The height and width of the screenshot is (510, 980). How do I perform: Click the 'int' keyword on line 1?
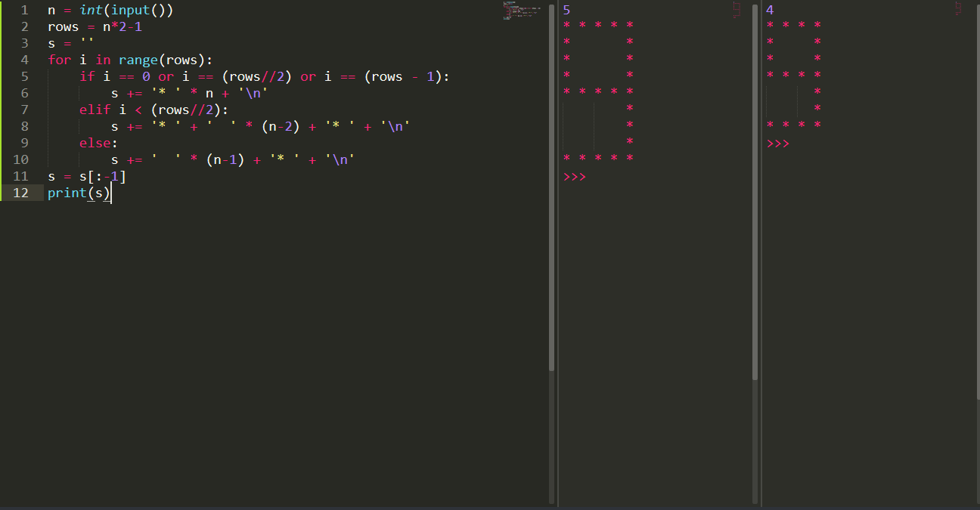pos(91,10)
